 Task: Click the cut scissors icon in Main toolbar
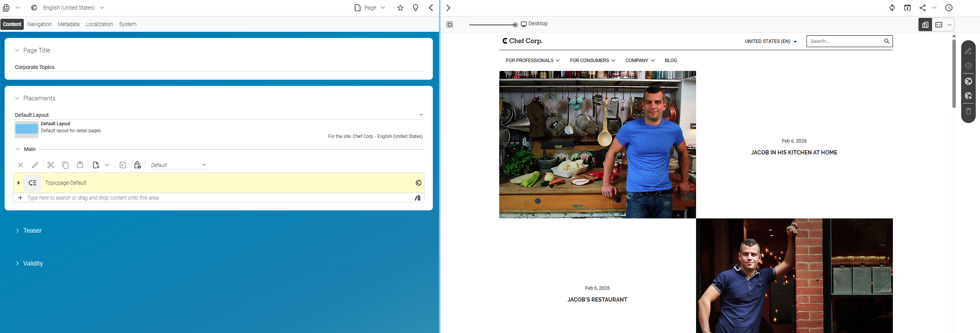click(x=51, y=165)
